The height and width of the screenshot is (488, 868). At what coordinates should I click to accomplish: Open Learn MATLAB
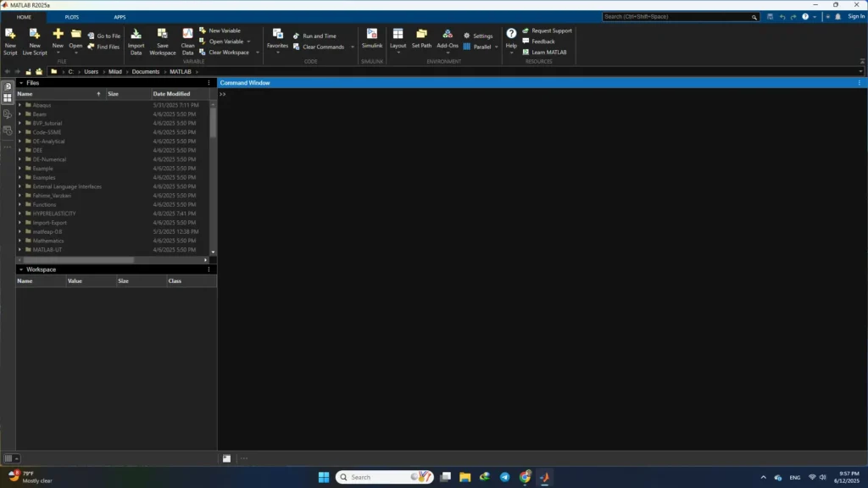pyautogui.click(x=544, y=52)
